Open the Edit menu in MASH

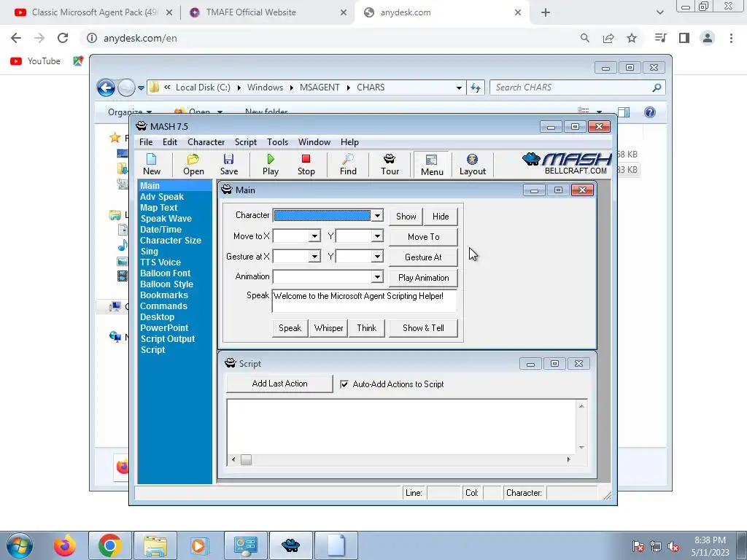click(169, 142)
